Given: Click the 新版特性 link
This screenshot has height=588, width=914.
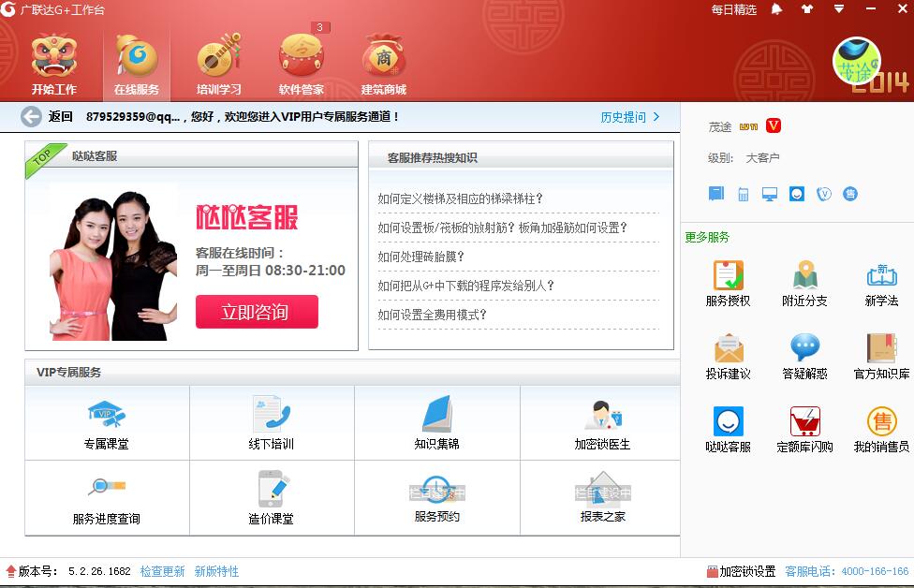Looking at the screenshot, I should tap(216, 572).
